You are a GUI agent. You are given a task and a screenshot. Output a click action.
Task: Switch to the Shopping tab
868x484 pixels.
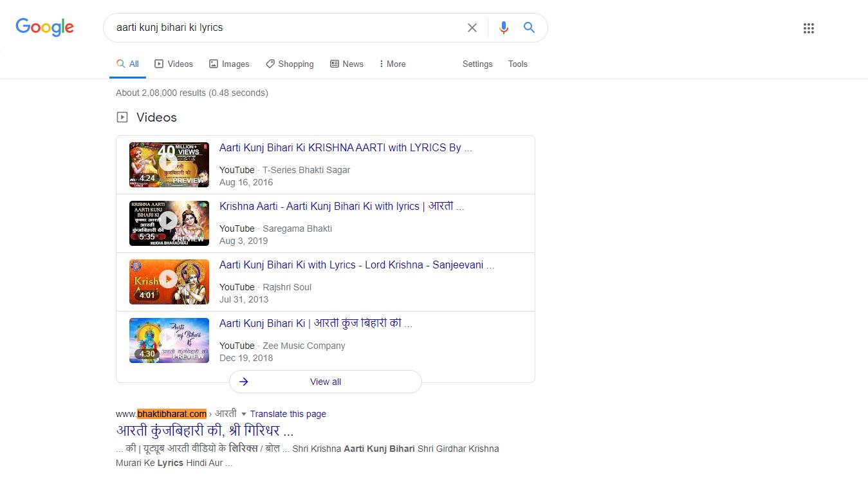click(x=290, y=64)
